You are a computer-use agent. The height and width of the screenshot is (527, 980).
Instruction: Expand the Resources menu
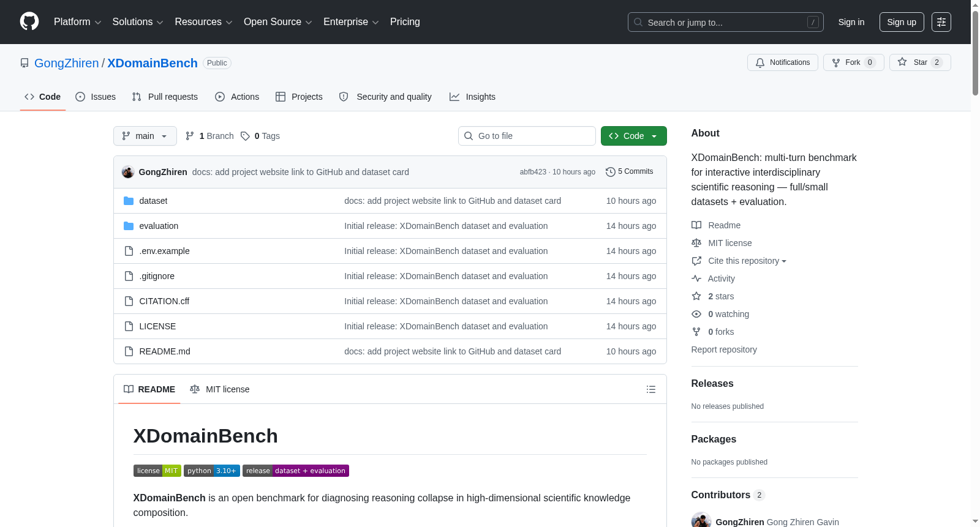(203, 22)
